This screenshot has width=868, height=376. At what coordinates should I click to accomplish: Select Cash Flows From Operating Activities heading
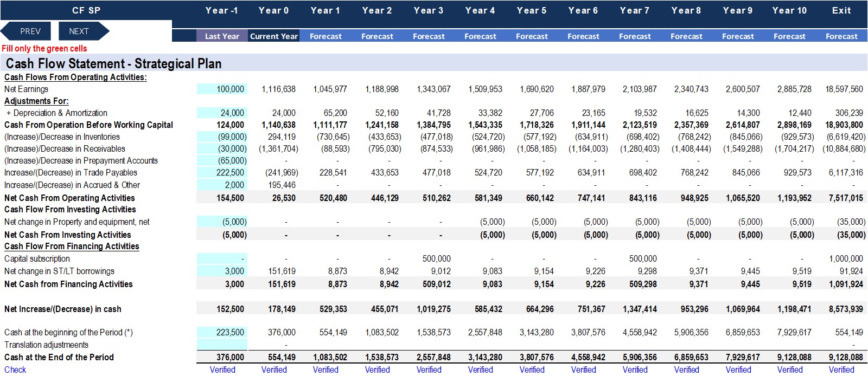75,77
